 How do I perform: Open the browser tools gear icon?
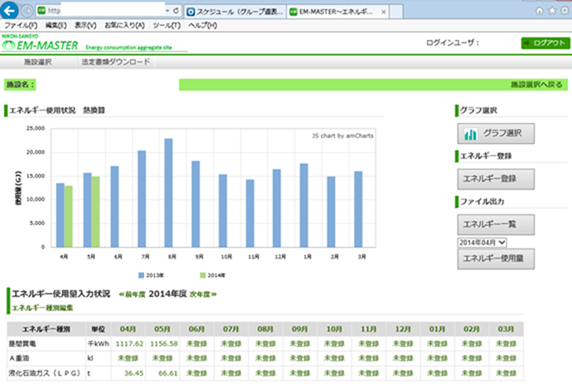[565, 11]
